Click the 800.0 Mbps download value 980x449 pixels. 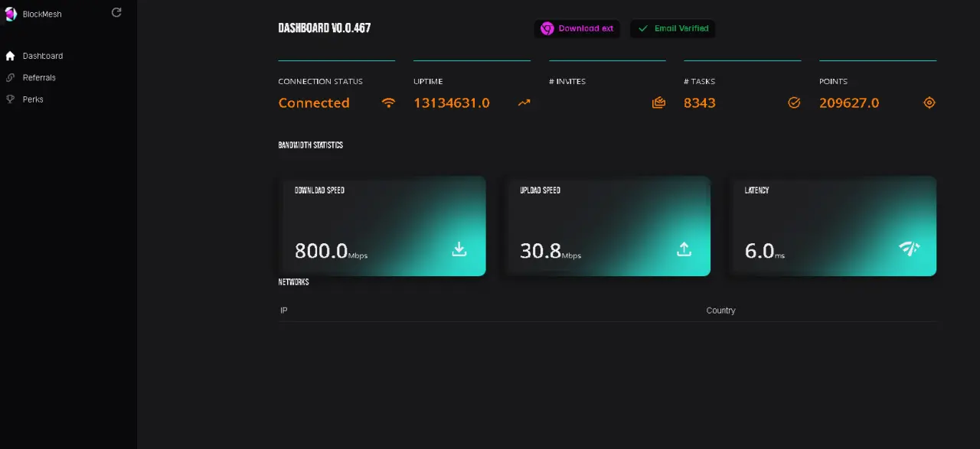click(331, 250)
